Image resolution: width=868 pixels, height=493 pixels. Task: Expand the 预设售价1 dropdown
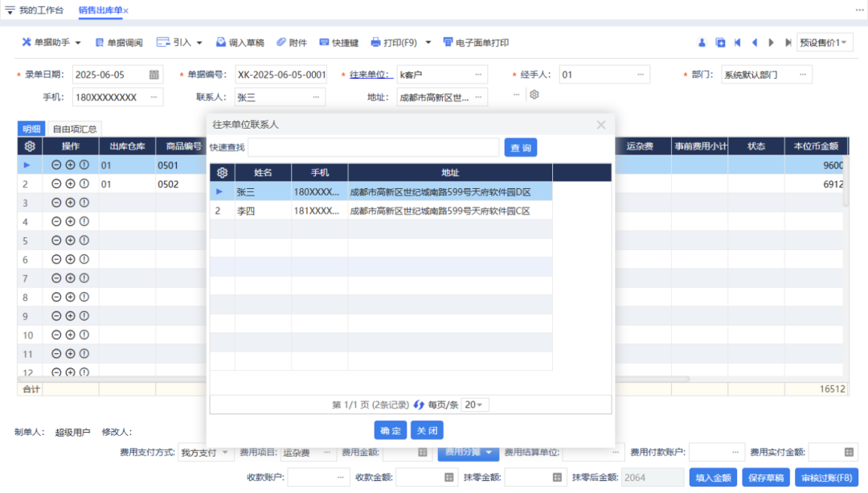coord(825,43)
